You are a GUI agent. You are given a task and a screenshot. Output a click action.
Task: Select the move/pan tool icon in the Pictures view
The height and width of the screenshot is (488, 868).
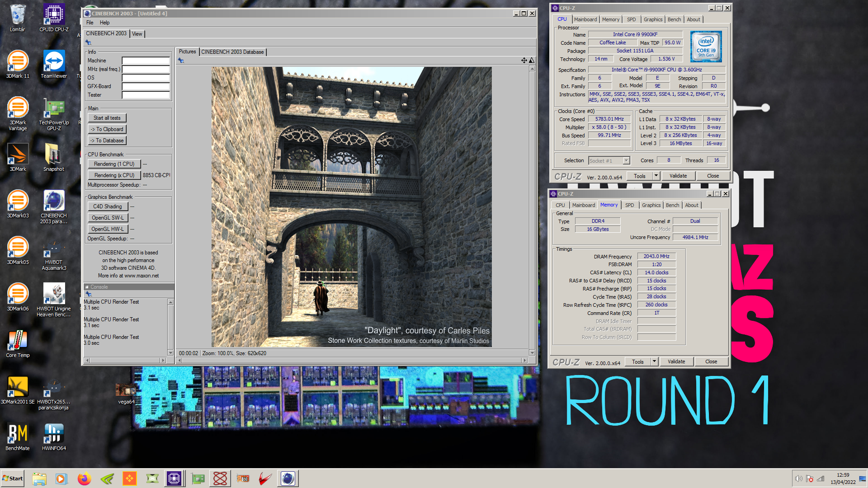524,61
